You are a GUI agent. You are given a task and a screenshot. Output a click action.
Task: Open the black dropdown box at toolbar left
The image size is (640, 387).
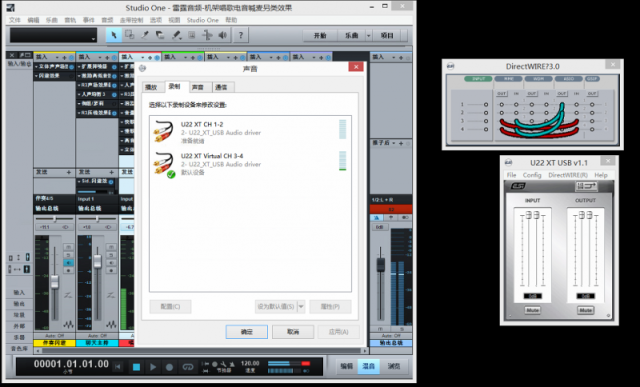click(x=53, y=36)
